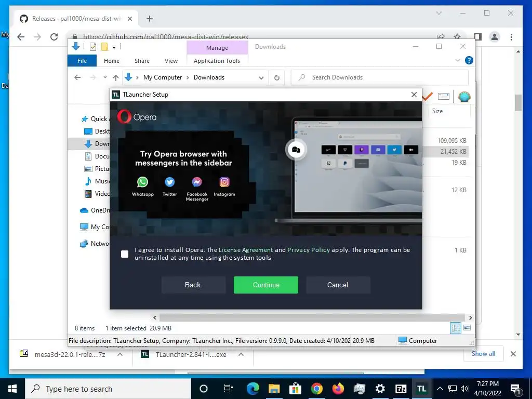The image size is (532, 399).
Task: Click My Computer in the address breadcrumb
Action: 163,77
